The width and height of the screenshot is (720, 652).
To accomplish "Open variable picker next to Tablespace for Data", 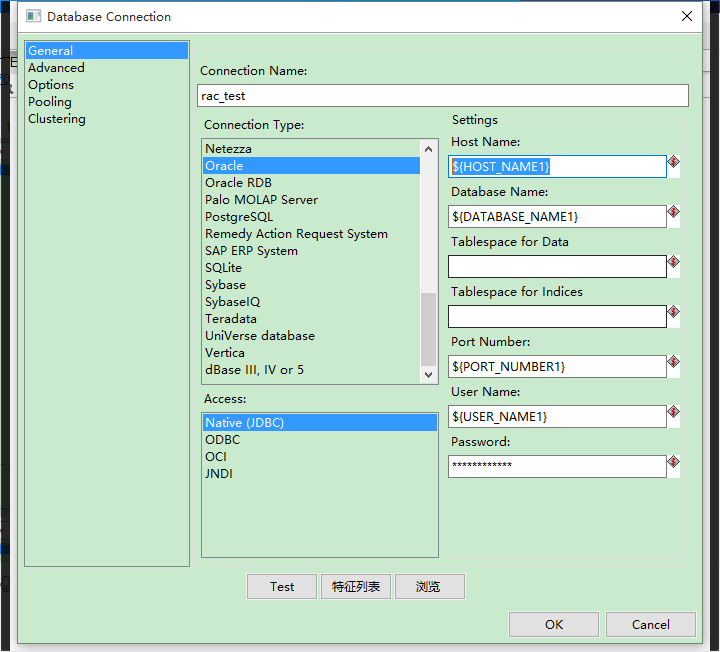I will pos(673,262).
